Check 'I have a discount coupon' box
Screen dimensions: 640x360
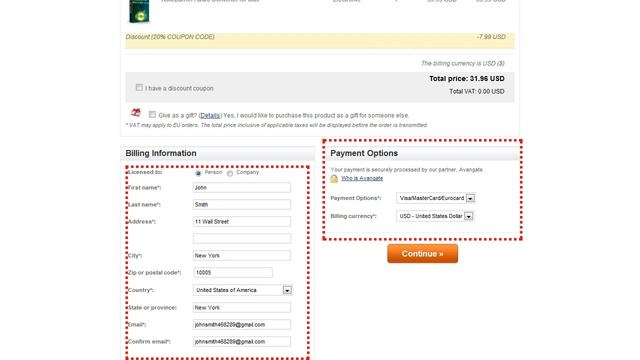click(139, 87)
